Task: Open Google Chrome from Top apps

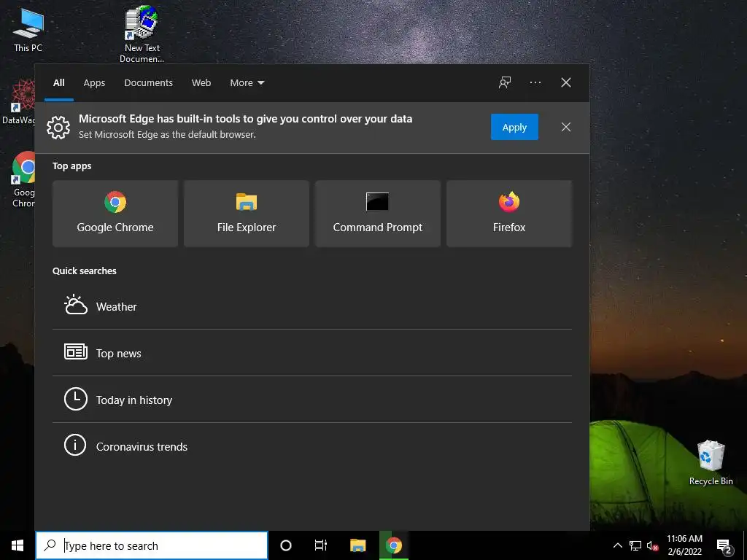Action: (115, 214)
